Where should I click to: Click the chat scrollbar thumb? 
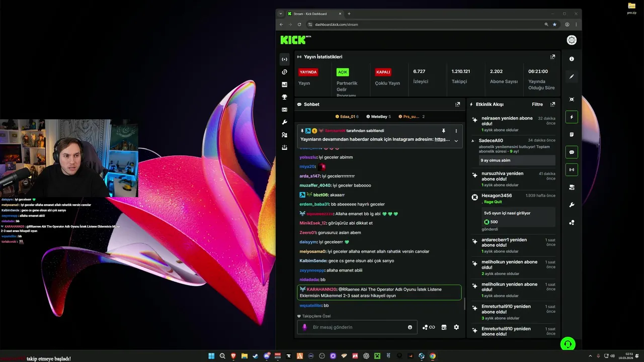pos(464,304)
